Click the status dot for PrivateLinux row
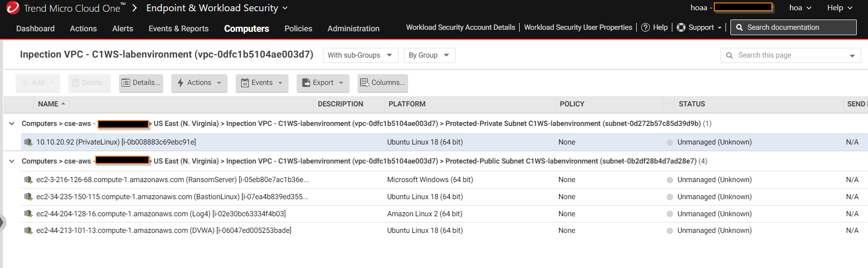 (670, 143)
